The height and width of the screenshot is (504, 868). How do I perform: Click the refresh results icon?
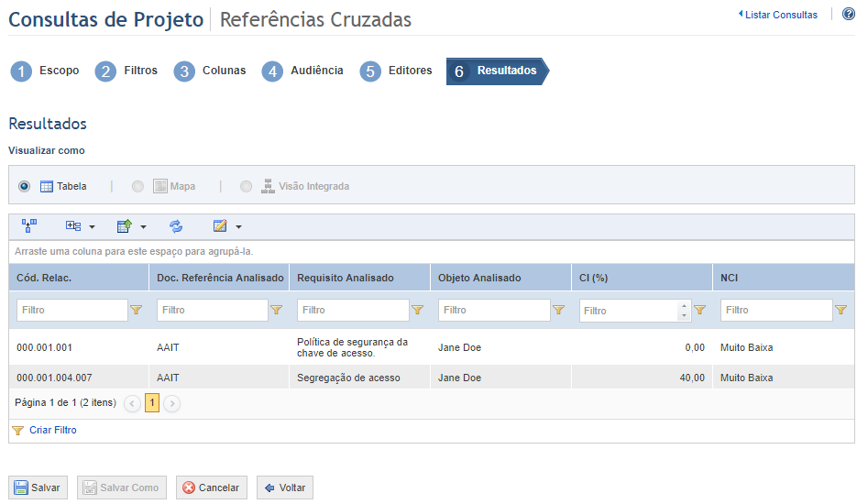(x=176, y=226)
